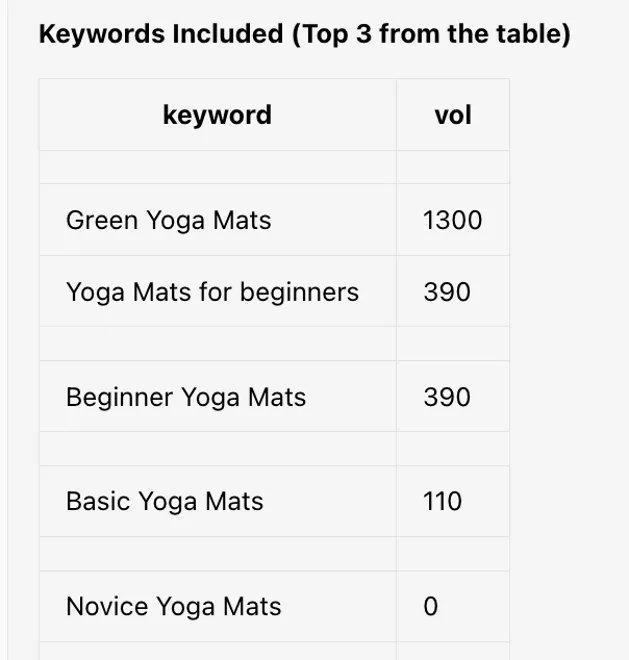Click empty vol cell above Beginner Yoga Mats' 390

coord(452,344)
